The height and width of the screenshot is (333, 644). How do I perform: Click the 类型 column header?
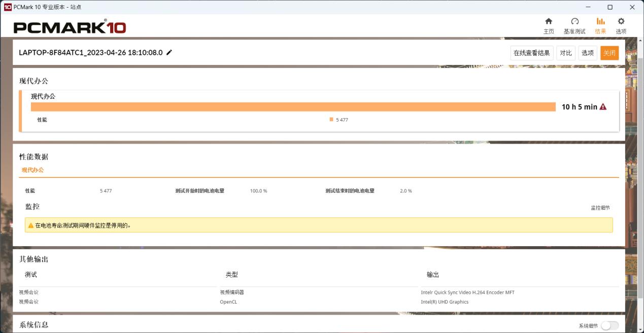(232, 275)
